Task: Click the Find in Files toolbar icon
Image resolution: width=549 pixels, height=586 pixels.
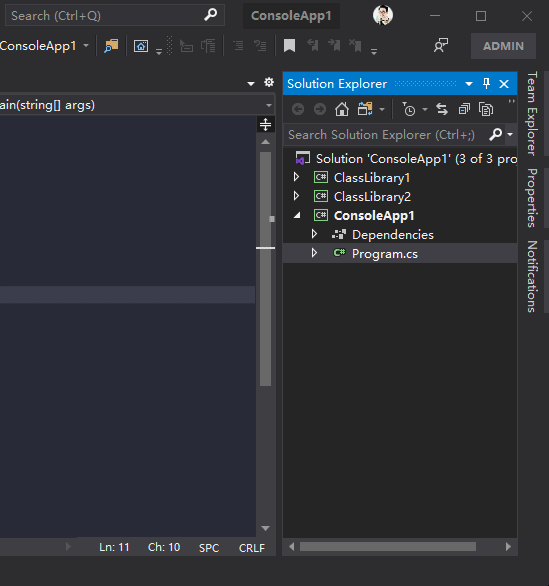Action: (x=111, y=46)
